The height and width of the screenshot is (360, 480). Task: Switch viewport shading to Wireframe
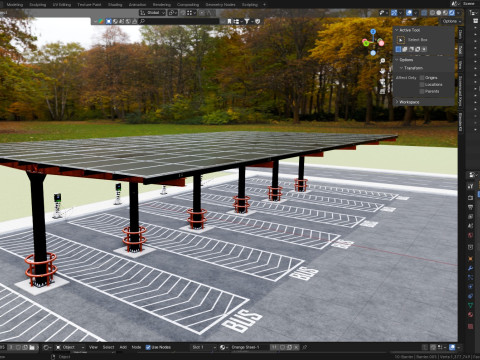click(432, 13)
